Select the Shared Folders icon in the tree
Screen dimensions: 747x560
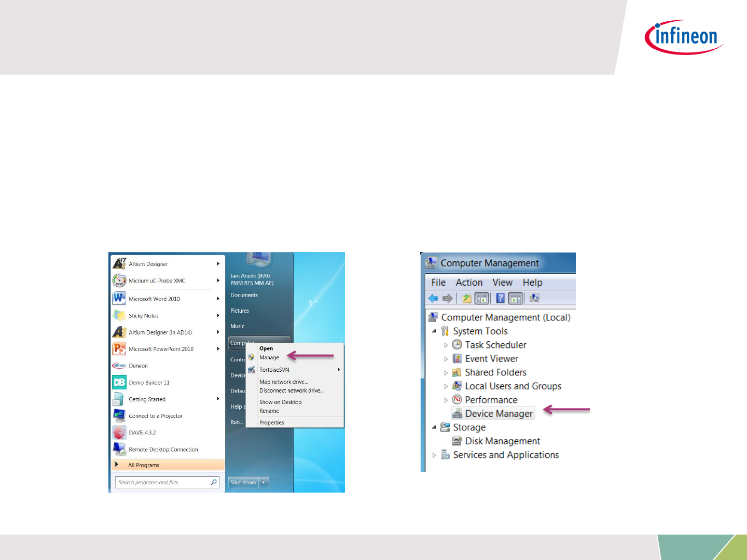(x=457, y=372)
